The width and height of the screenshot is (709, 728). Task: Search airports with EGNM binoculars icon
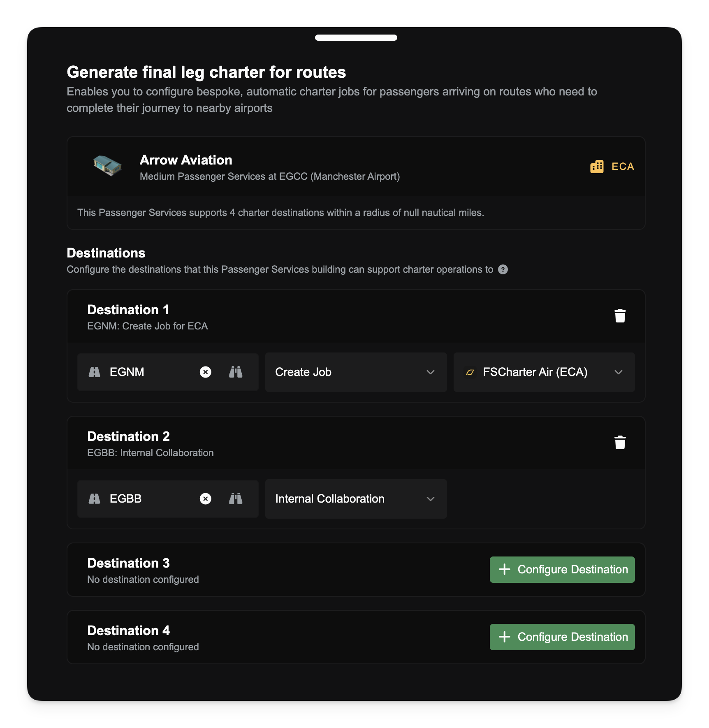[x=236, y=372]
